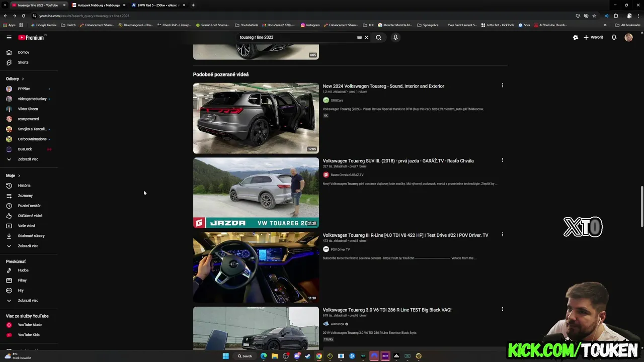
Task: Bookmark this page with the star
Action: pyautogui.click(x=594, y=16)
